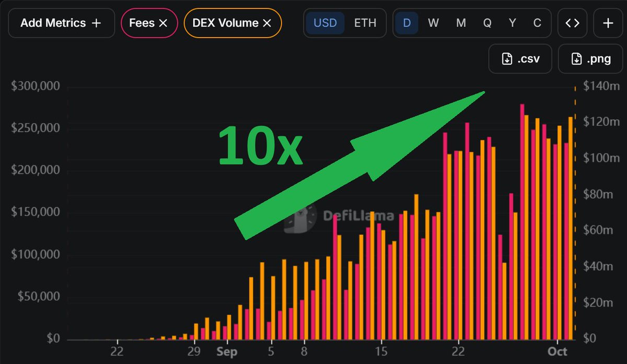Download chart image as .png
The image size is (627, 364).
590,58
